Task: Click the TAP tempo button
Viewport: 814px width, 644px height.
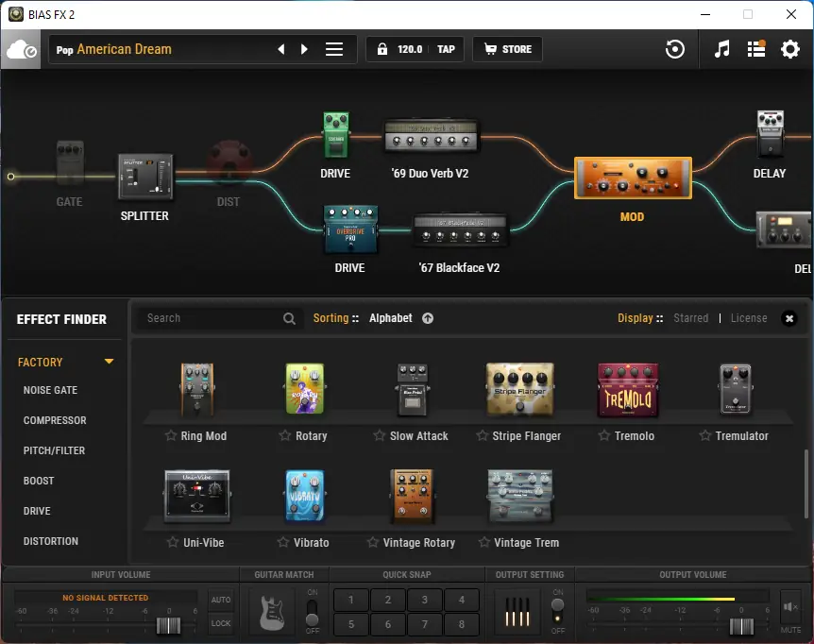Action: (x=446, y=49)
